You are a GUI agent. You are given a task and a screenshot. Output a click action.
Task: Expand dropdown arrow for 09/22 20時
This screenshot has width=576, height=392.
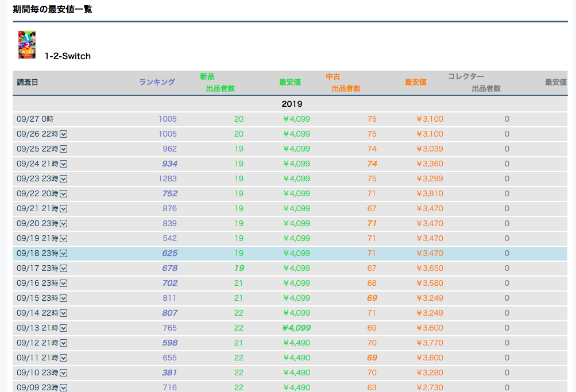pos(64,194)
